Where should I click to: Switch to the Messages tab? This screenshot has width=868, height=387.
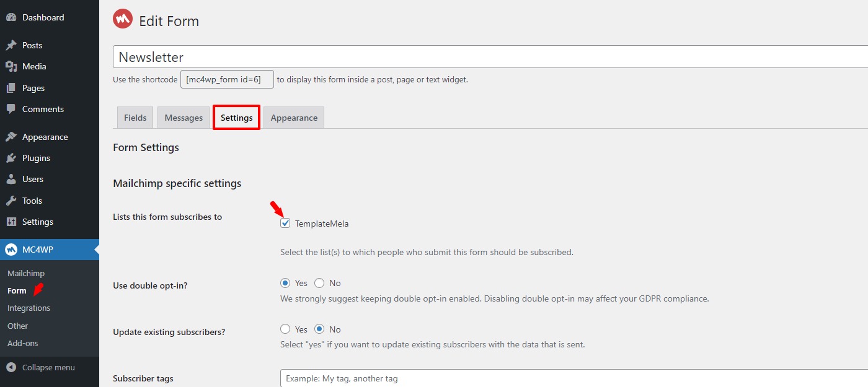coord(184,118)
